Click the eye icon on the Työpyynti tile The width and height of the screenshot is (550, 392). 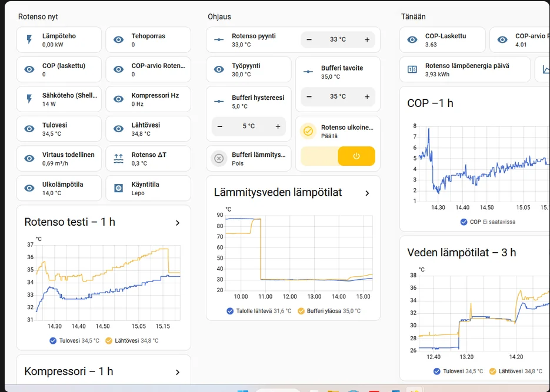219,69
